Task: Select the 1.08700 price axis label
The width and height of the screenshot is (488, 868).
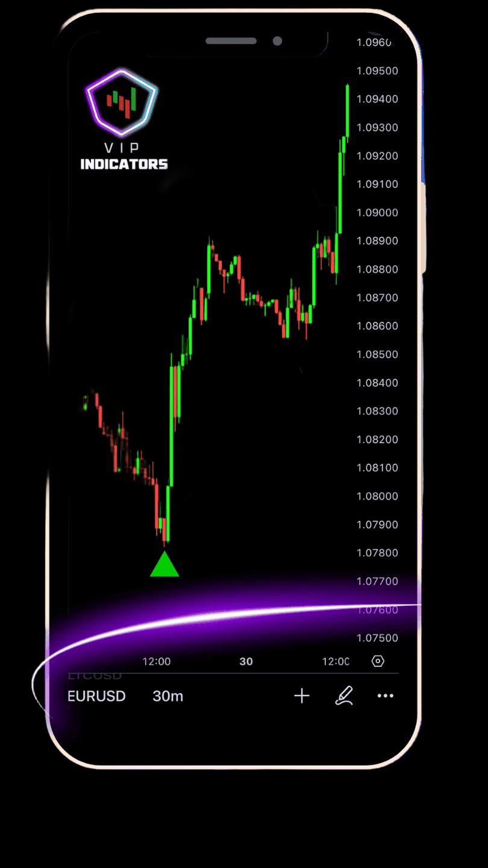Action: coord(377,298)
